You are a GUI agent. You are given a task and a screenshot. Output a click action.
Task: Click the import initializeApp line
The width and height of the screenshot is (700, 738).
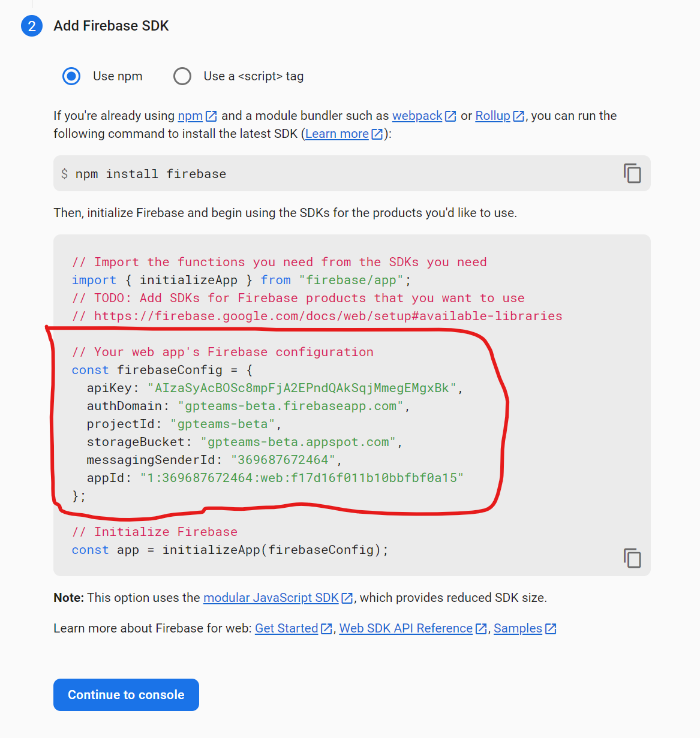point(241,280)
